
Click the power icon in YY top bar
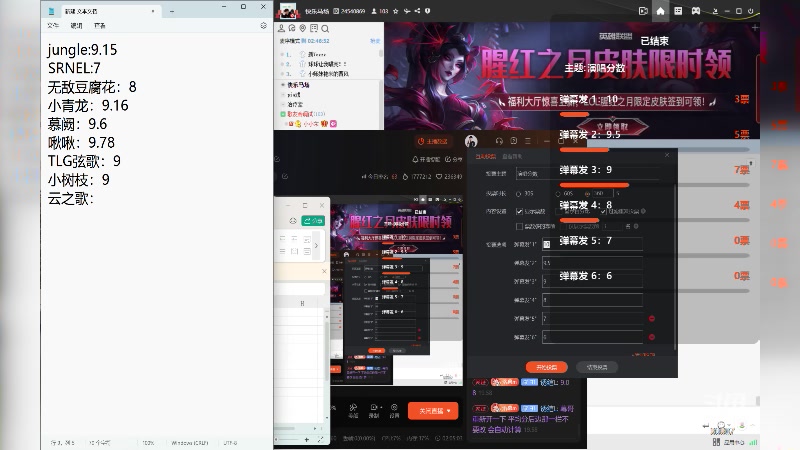[x=751, y=11]
